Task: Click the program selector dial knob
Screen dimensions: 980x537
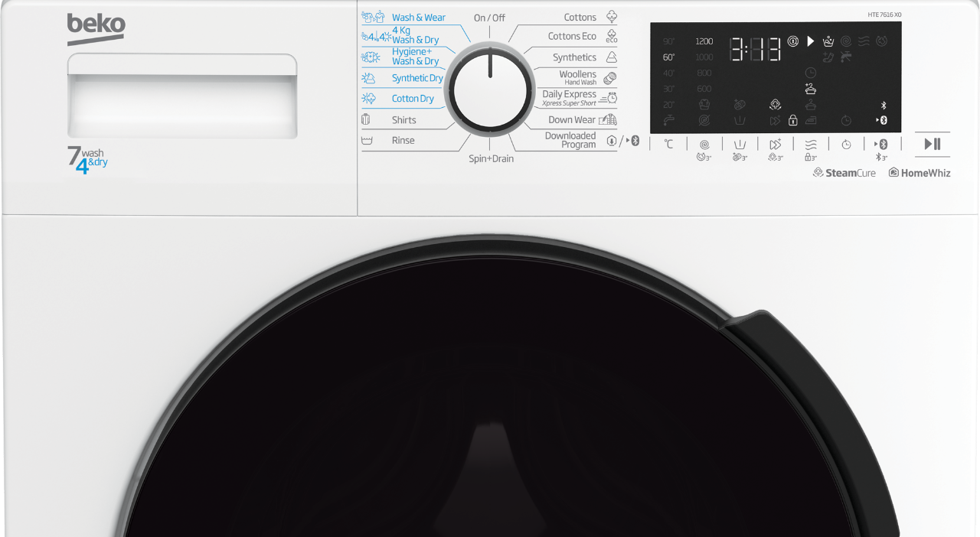Action: pos(490,89)
